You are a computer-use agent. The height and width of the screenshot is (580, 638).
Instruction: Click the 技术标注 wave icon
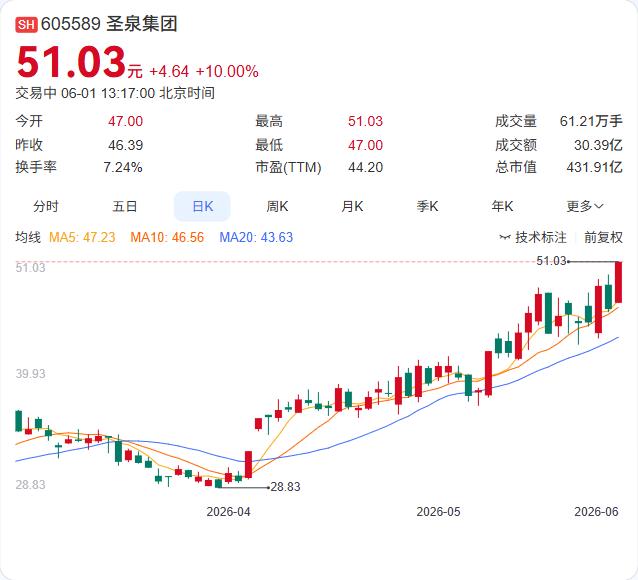coord(505,237)
